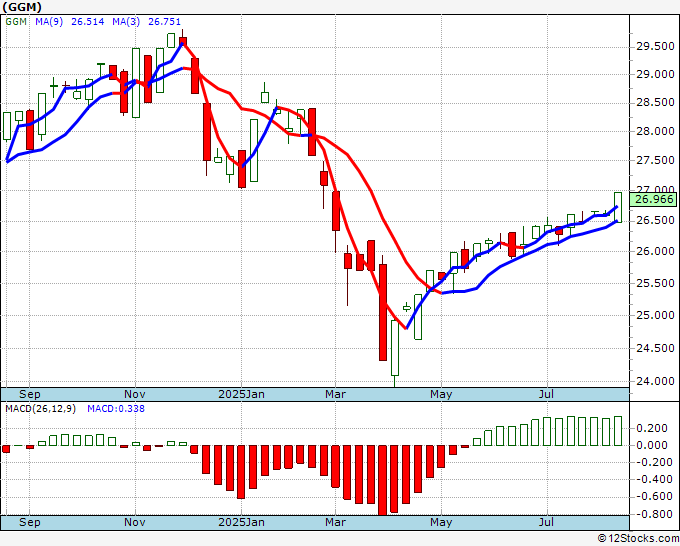Click the MA(9) value 26.514
This screenshot has width=680, height=546.
click(88, 22)
